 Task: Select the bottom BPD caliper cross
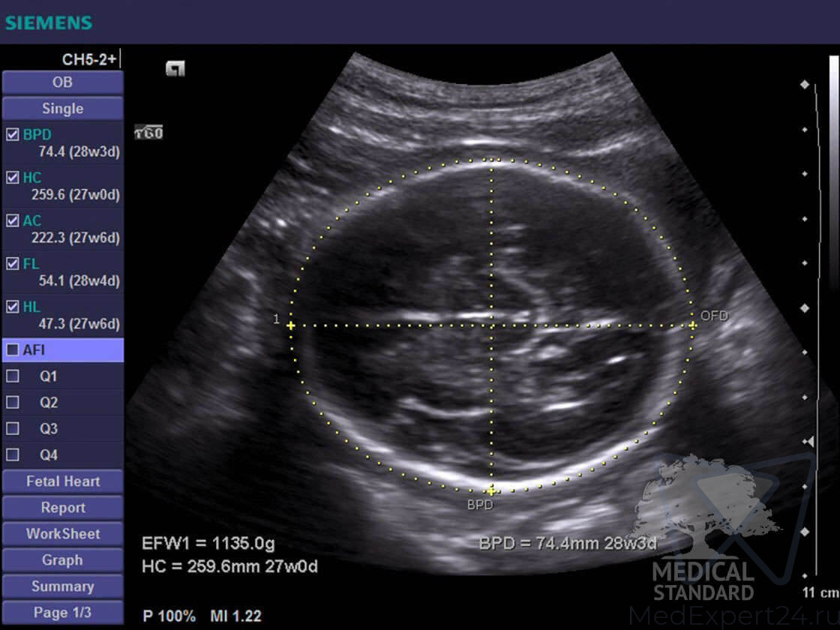click(x=491, y=490)
